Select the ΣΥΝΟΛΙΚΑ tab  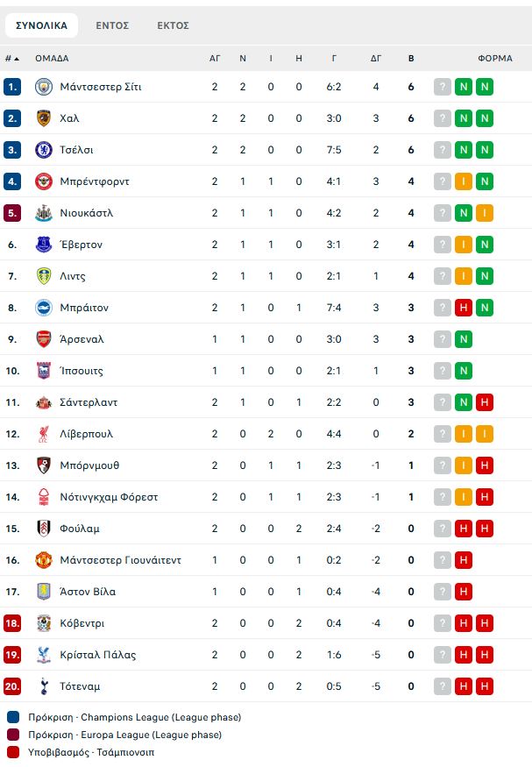[41, 25]
